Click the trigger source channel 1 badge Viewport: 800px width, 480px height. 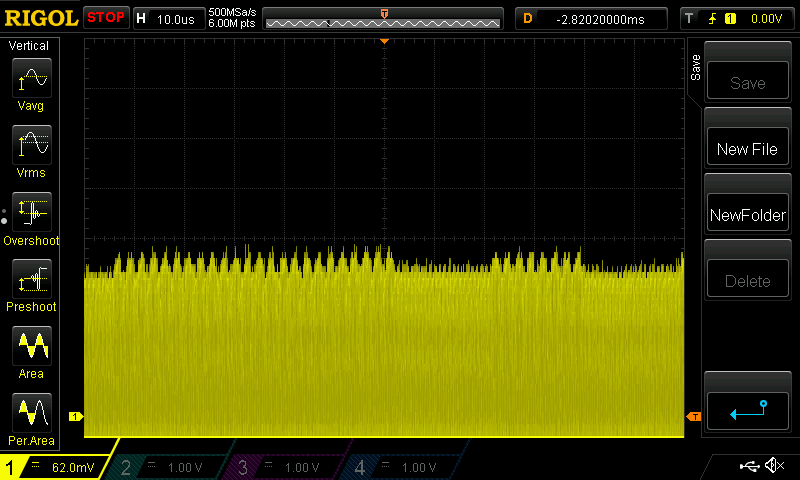(x=731, y=19)
